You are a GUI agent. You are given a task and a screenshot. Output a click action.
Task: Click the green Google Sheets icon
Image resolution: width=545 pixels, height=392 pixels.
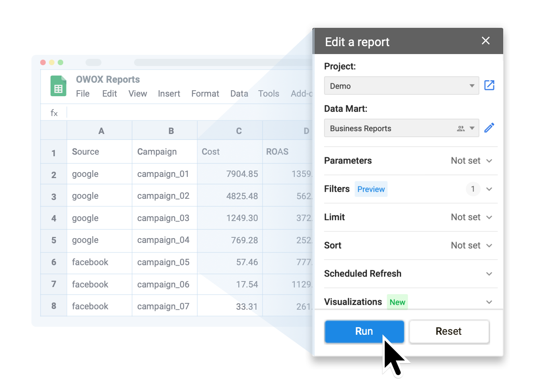(x=58, y=86)
